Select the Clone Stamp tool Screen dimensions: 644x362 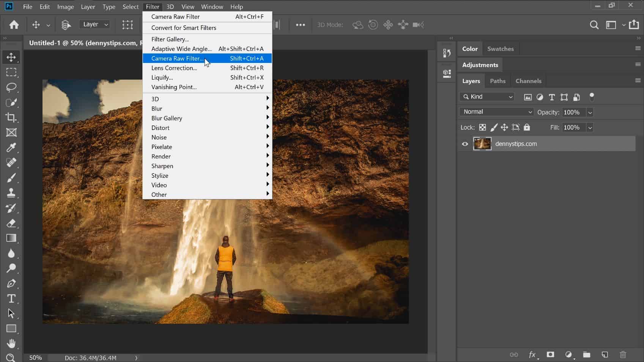(x=11, y=193)
